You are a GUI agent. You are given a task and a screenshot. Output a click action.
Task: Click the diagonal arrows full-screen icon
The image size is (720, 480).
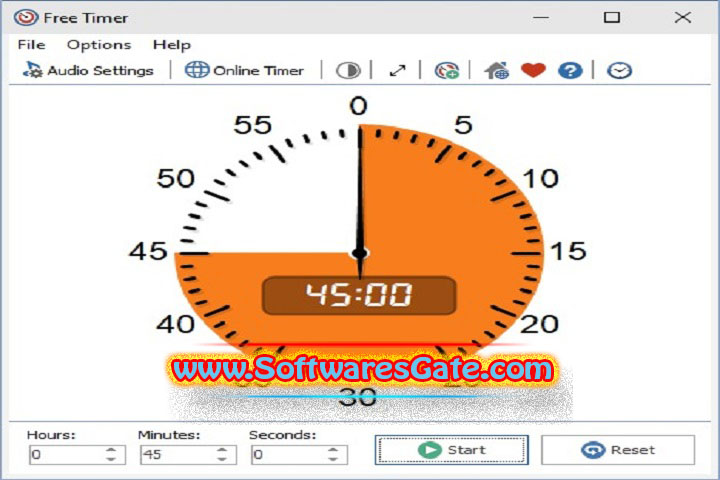[x=397, y=71]
